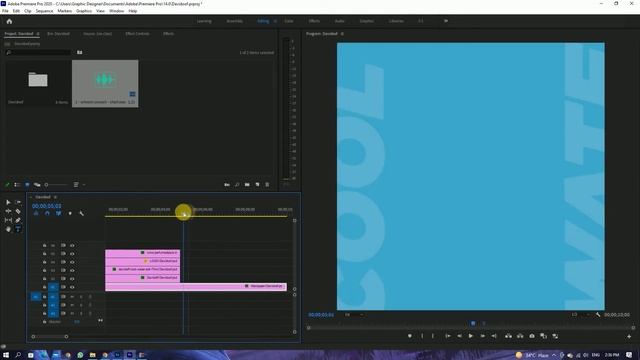The height and width of the screenshot is (360, 640).
Task: Click the Button Editor plus icon
Action: click(629, 336)
